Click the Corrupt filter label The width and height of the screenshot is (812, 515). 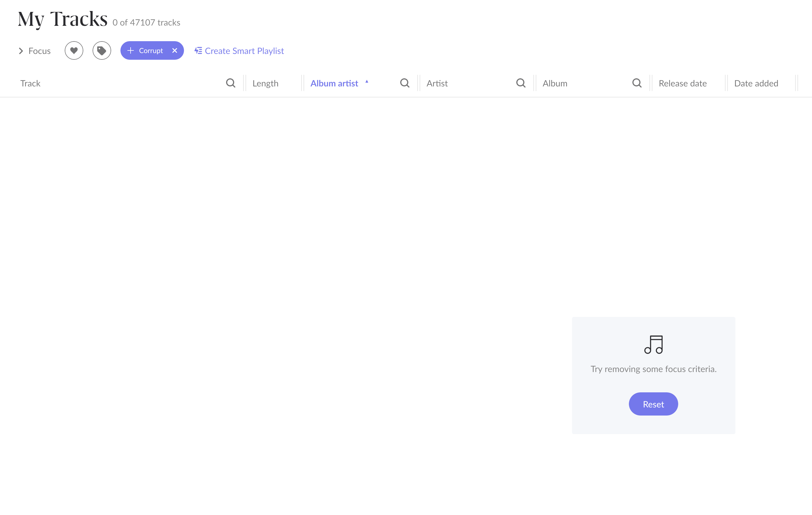(151, 50)
